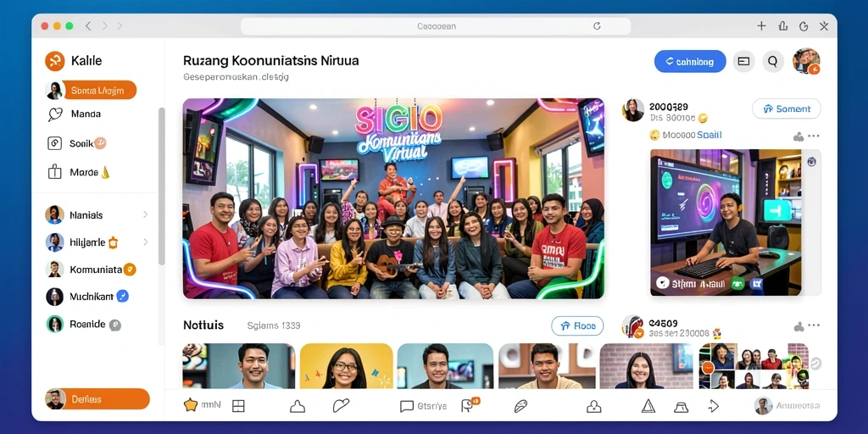868x434 pixels.
Task: Click the sidebar vertical scrollbar
Action: 162,186
